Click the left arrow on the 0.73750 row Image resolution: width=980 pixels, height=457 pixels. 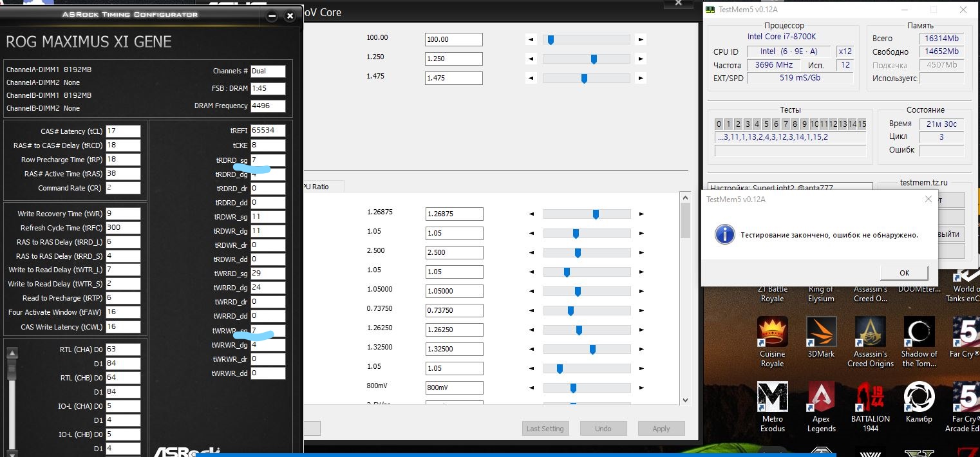(531, 311)
